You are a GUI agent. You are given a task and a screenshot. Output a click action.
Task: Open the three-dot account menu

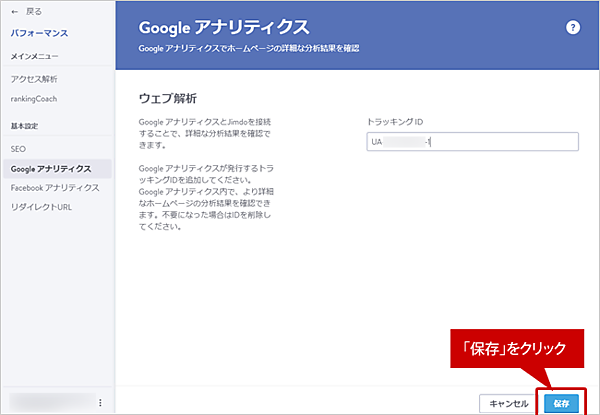coord(100,402)
